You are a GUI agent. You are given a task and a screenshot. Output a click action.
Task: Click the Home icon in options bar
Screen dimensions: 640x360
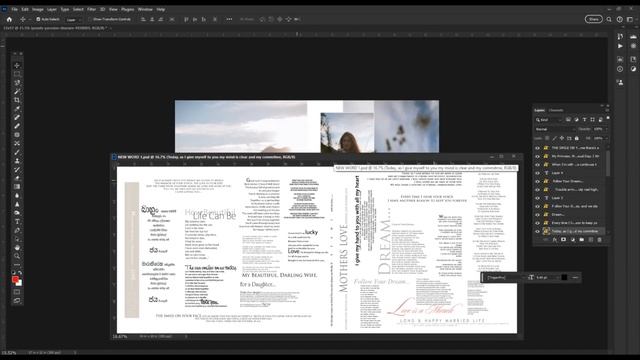(9, 19)
